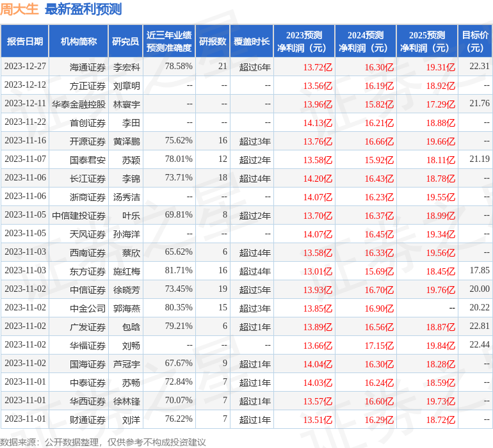The height and width of the screenshot is (448, 493).
Task: Click the coverage duration 超过5年
Action: coord(255,289)
